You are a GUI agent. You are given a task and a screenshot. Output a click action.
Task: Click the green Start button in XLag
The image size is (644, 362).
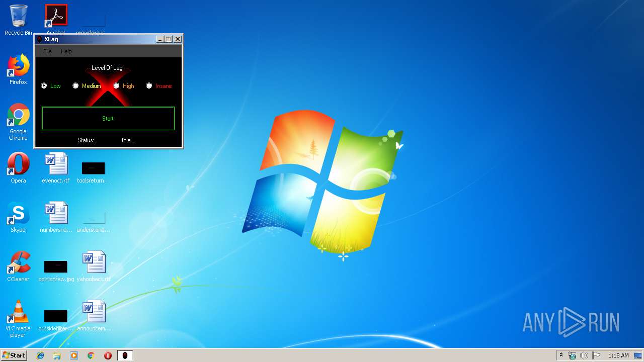(108, 119)
